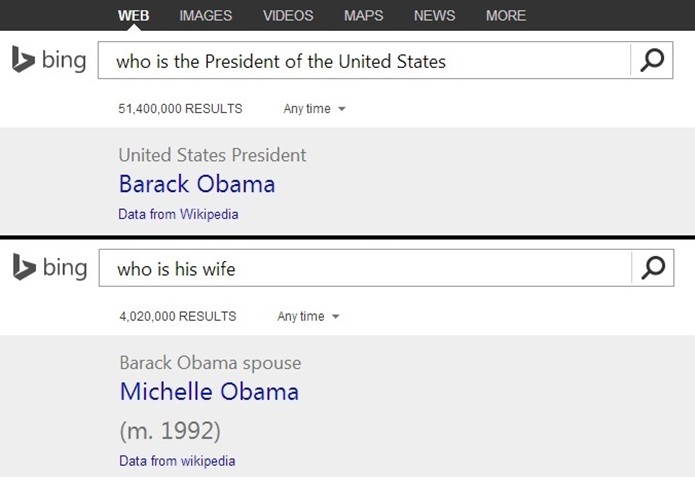Click the magnifier search icon for President query
695x477 pixels.
coord(652,60)
